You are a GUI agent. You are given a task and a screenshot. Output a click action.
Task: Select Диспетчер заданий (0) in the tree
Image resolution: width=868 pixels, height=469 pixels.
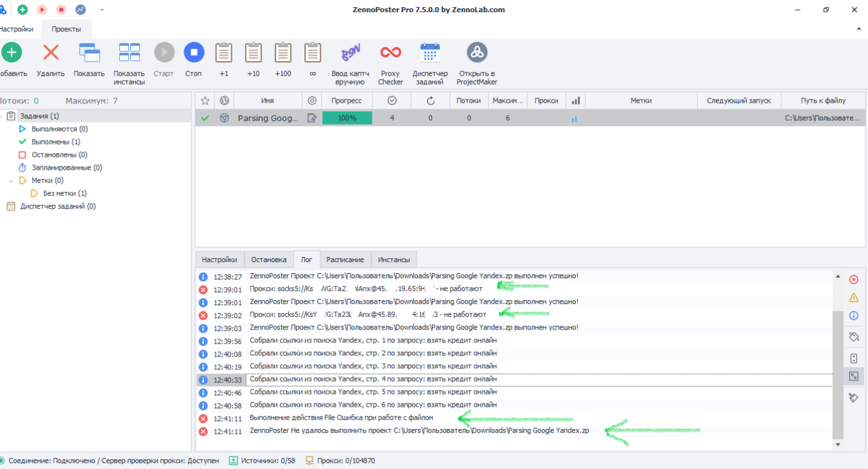pyautogui.click(x=58, y=206)
